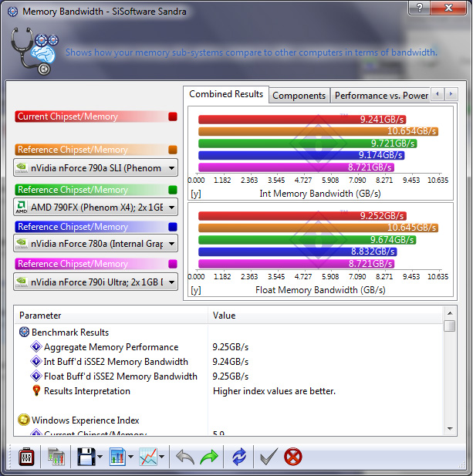Click the floppy disk save icon
The width and height of the screenshot is (473, 476).
tap(86, 457)
